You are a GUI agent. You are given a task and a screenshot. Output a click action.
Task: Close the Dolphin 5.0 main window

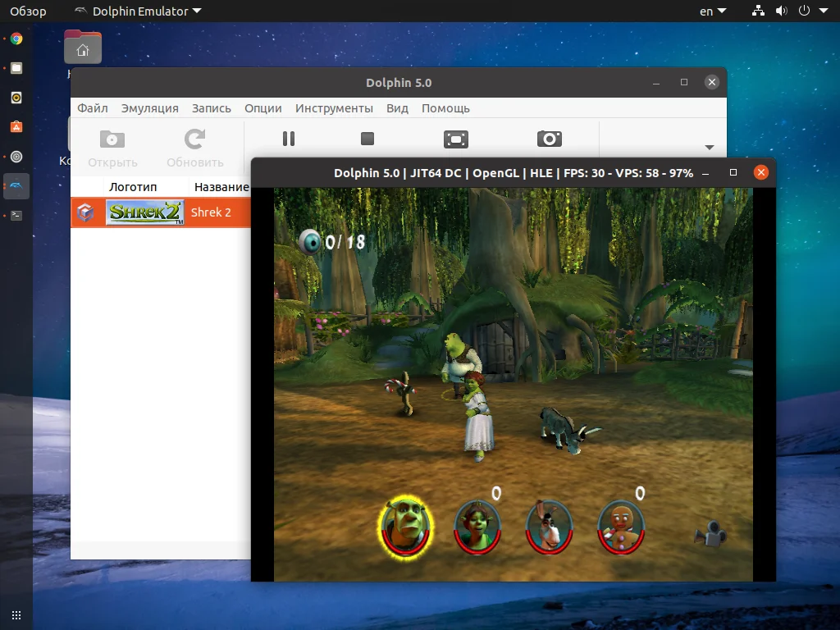click(x=711, y=82)
